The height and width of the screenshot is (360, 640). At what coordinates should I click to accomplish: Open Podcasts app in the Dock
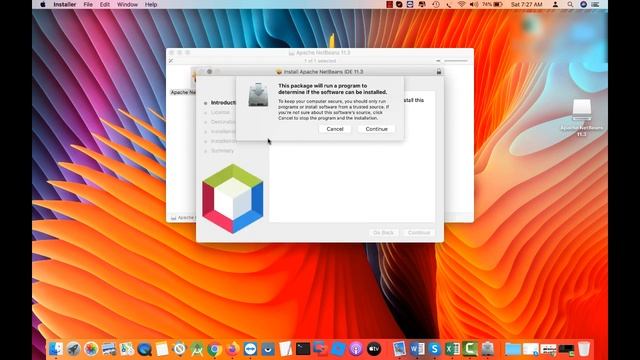click(356, 349)
